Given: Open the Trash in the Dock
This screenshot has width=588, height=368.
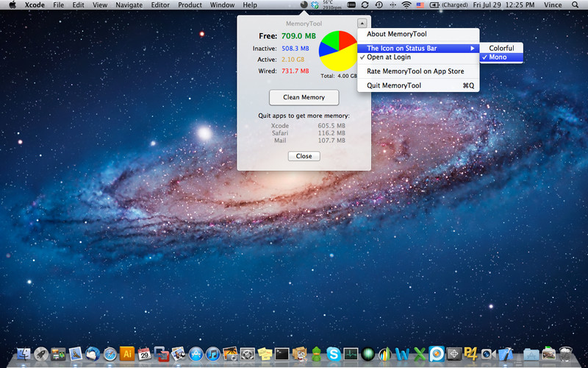Looking at the screenshot, I should (566, 354).
